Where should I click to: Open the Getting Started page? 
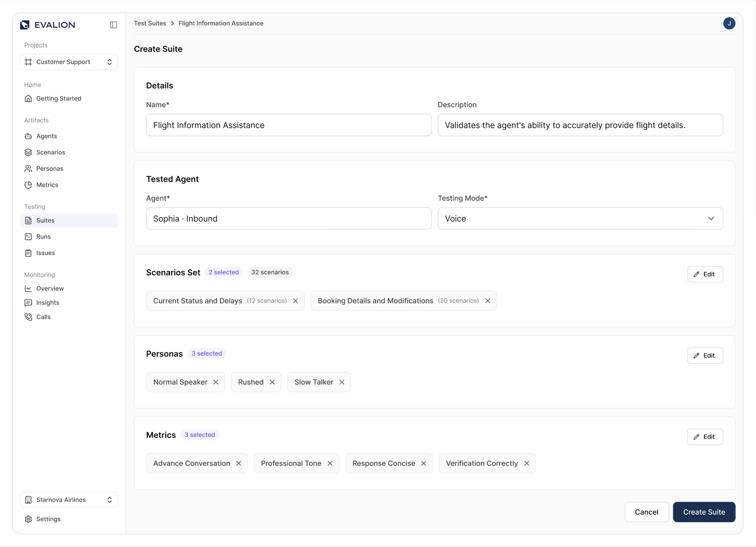click(x=58, y=98)
